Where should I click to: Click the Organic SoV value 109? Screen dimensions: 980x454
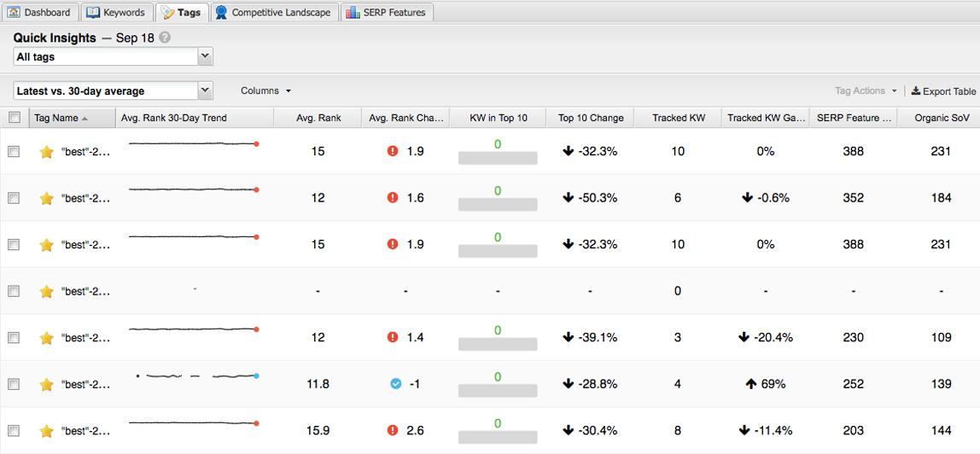(941, 338)
